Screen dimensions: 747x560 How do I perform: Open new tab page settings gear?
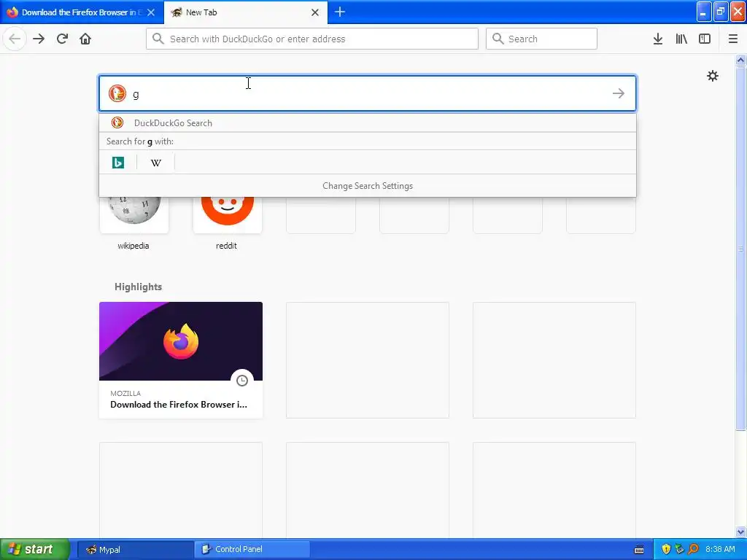712,76
